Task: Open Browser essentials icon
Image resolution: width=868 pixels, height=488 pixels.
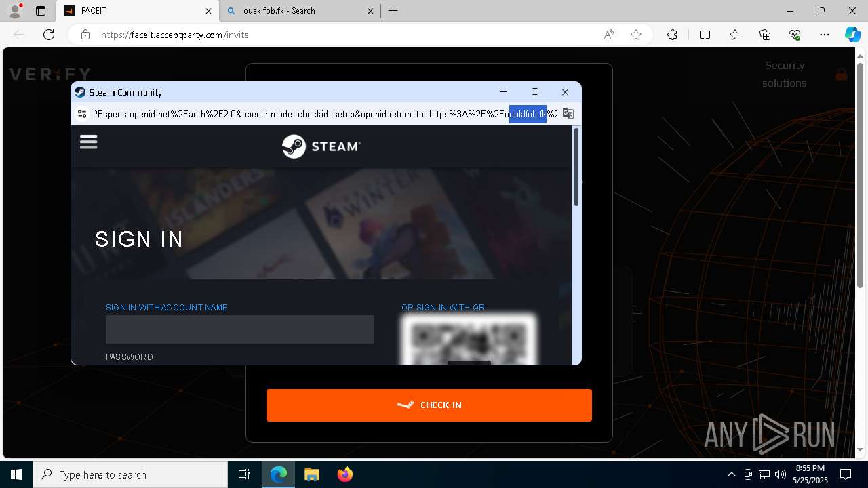Action: pyautogui.click(x=795, y=35)
